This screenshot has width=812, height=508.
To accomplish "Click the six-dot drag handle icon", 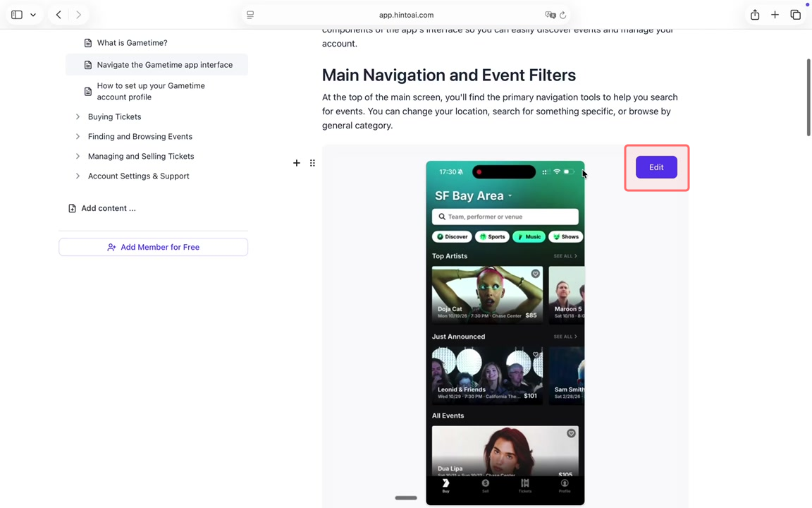I will [x=312, y=163].
